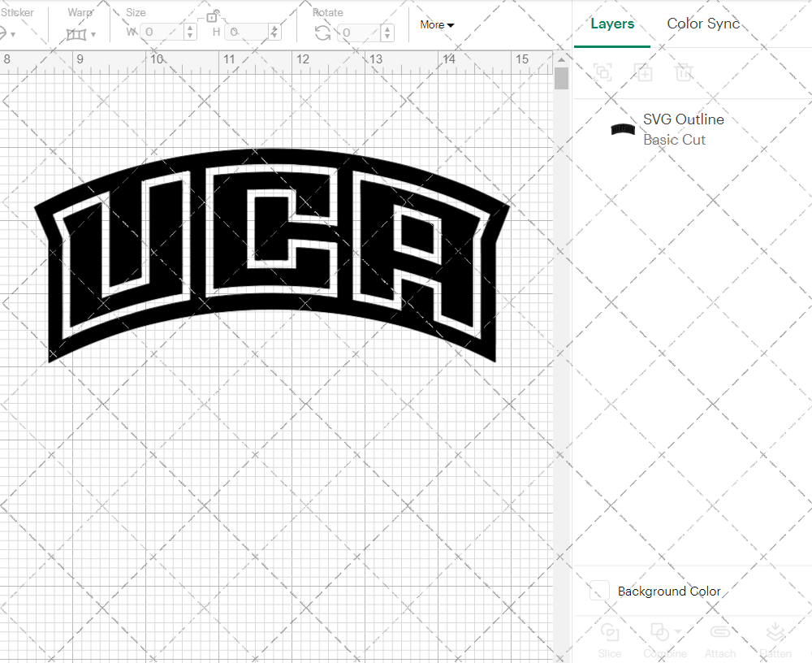
Task: Select the SVG Outline Basic Cut layer
Action: pos(684,129)
